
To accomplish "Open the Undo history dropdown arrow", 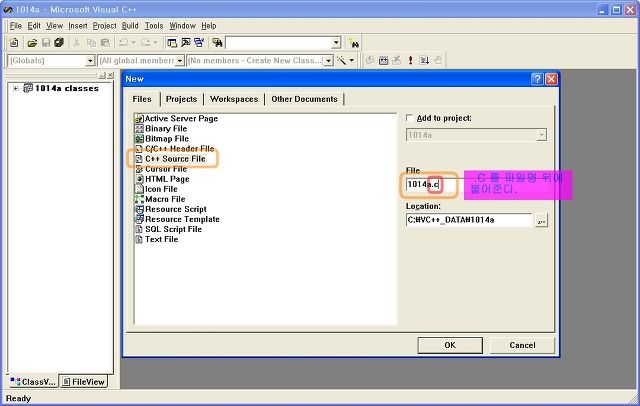I will pos(133,42).
